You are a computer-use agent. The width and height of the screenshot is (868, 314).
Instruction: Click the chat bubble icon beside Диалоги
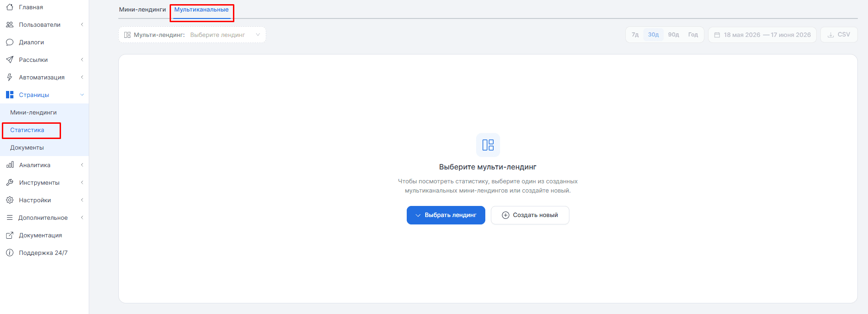[x=10, y=42]
